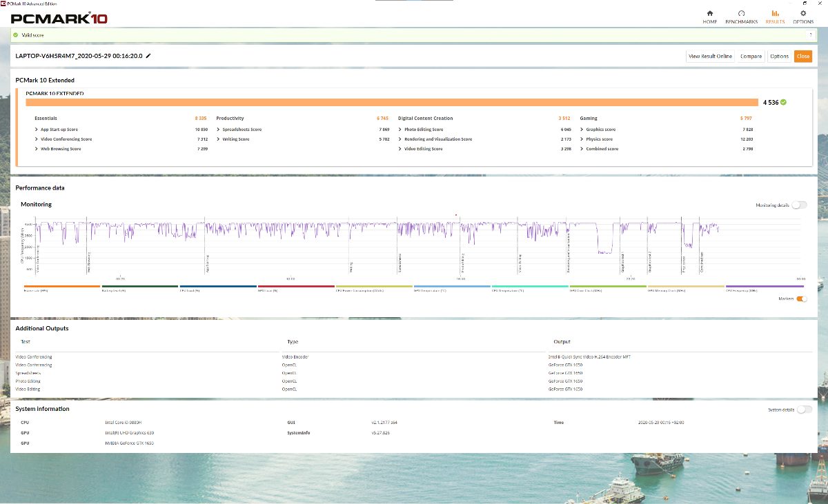Click the green checkmark beside score 4 536
The height and width of the screenshot is (504, 828).
click(x=783, y=102)
